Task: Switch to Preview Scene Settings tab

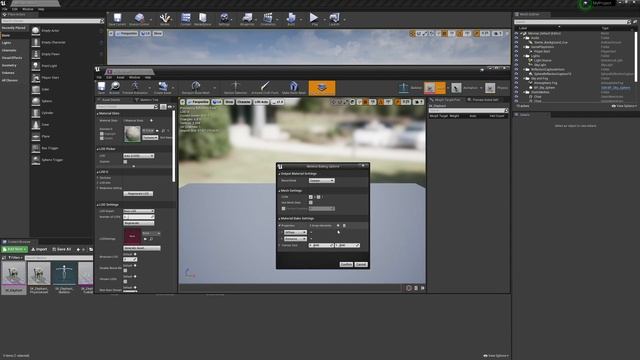Action: click(x=484, y=100)
